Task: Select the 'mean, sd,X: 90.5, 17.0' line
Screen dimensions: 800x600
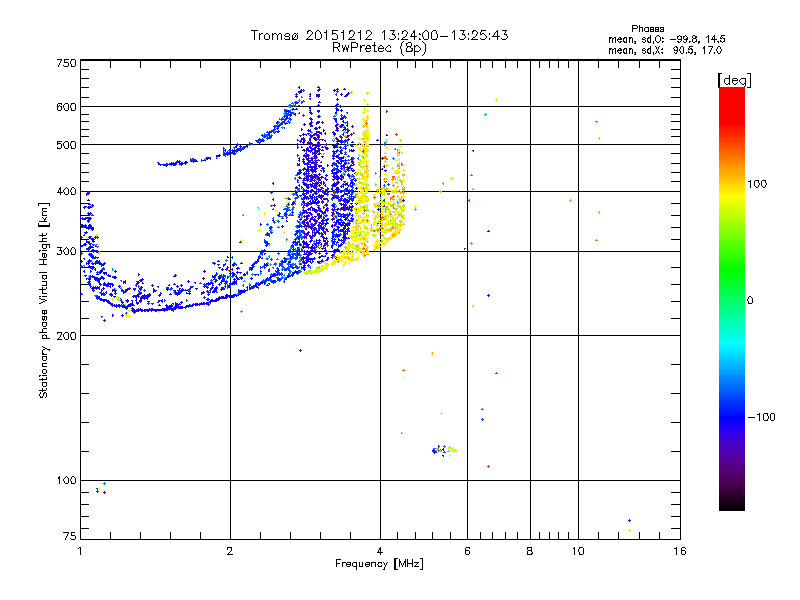Action: tap(665, 50)
